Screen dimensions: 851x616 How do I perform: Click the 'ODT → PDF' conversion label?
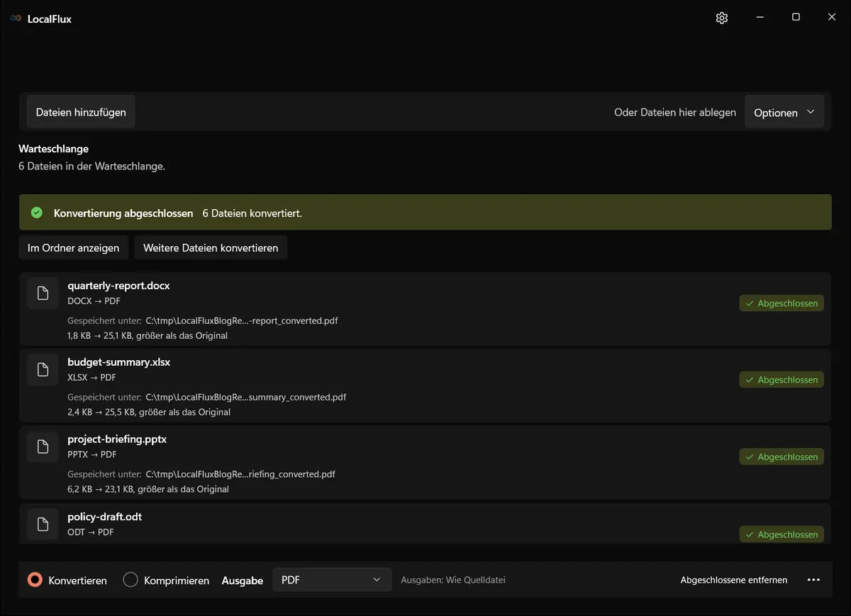click(x=91, y=532)
